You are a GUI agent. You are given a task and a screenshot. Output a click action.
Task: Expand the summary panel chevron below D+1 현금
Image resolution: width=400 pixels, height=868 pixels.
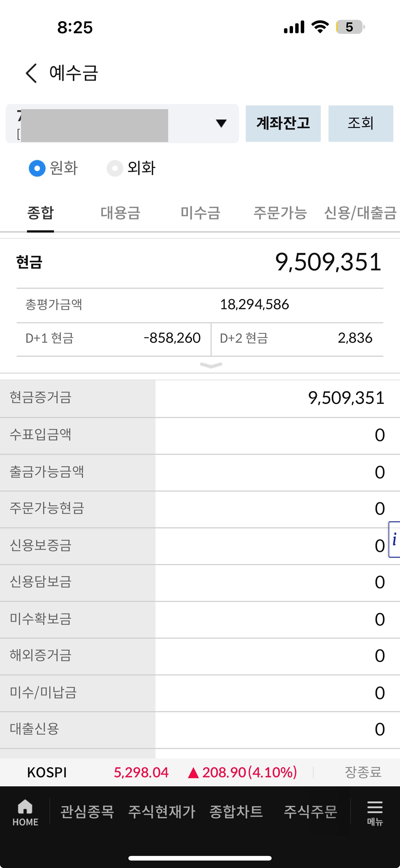211,365
